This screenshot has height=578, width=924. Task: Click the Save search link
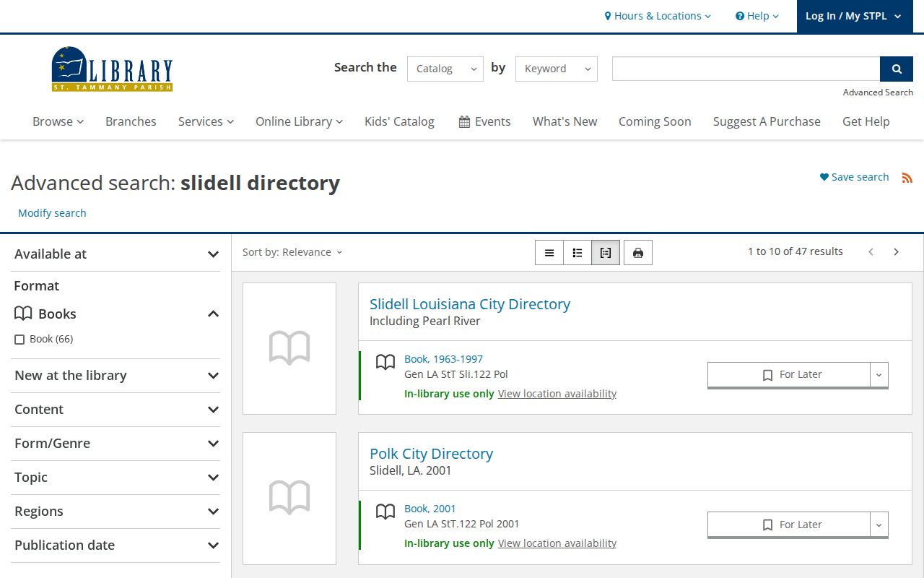[x=855, y=177]
